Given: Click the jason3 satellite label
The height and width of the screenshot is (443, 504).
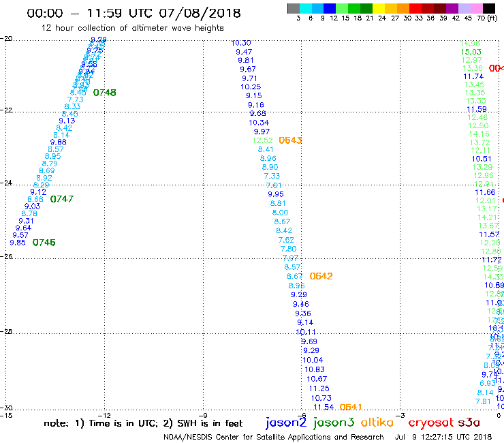Looking at the screenshot, I should point(334,423).
